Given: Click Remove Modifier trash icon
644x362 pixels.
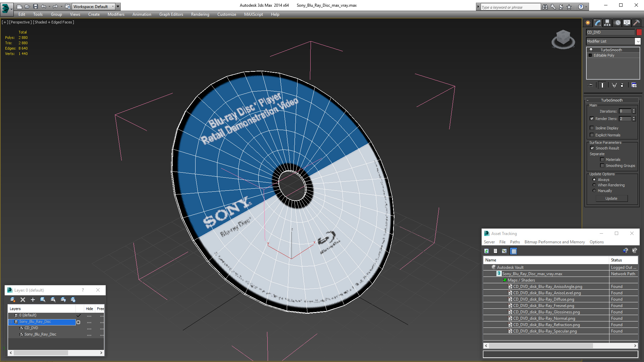Looking at the screenshot, I should (622, 85).
